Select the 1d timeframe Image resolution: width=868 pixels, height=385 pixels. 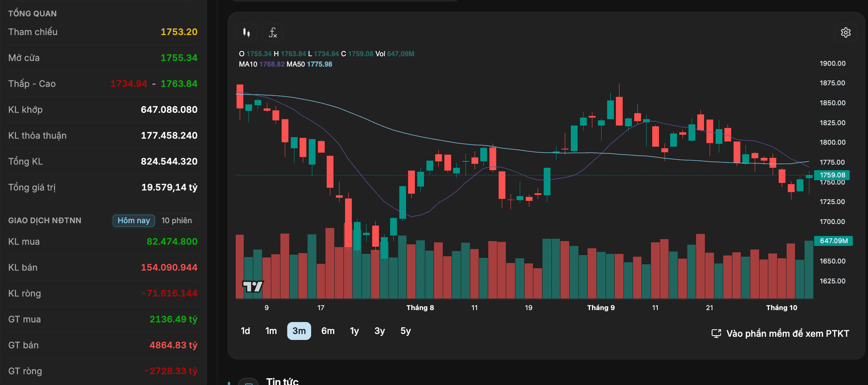click(x=245, y=331)
